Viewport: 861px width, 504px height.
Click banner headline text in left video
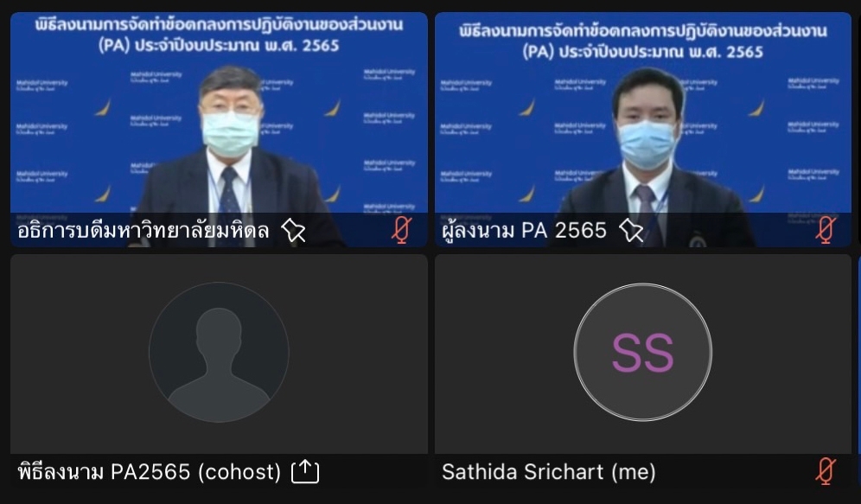(219, 35)
